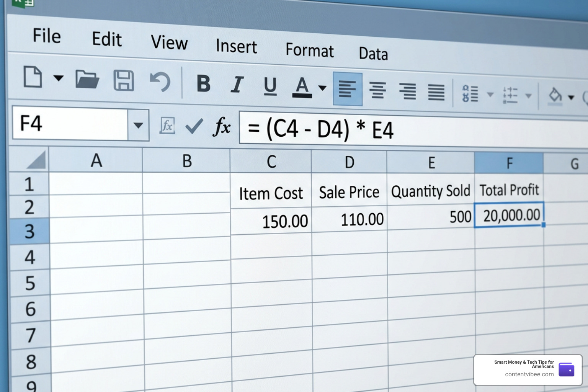Click the Undo arrow icon
Screen dimensions: 588x392
160,82
